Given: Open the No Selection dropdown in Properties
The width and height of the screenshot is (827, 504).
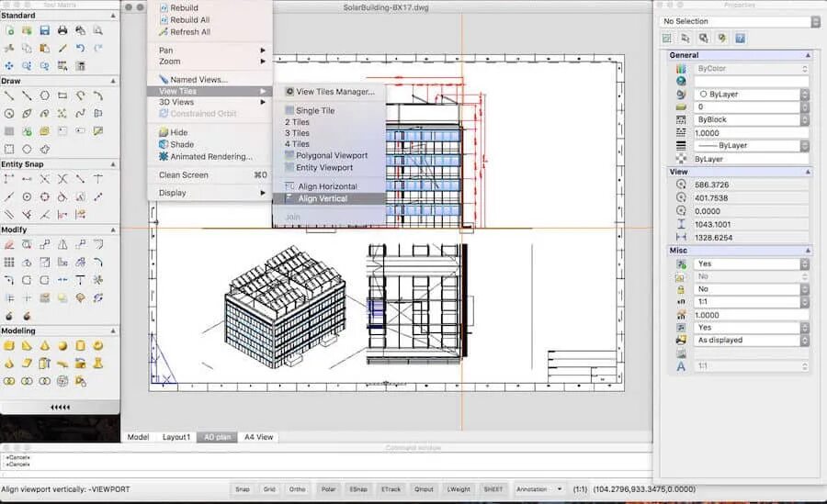Looking at the screenshot, I should pyautogui.click(x=740, y=21).
